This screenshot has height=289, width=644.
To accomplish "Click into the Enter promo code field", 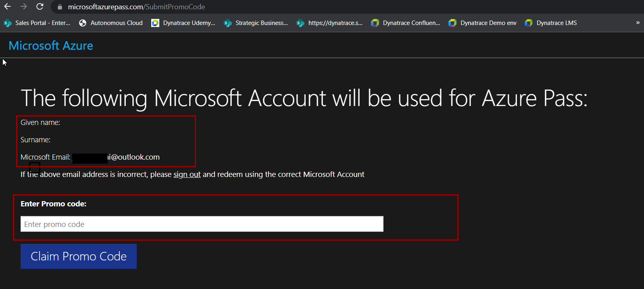I will pyautogui.click(x=202, y=224).
